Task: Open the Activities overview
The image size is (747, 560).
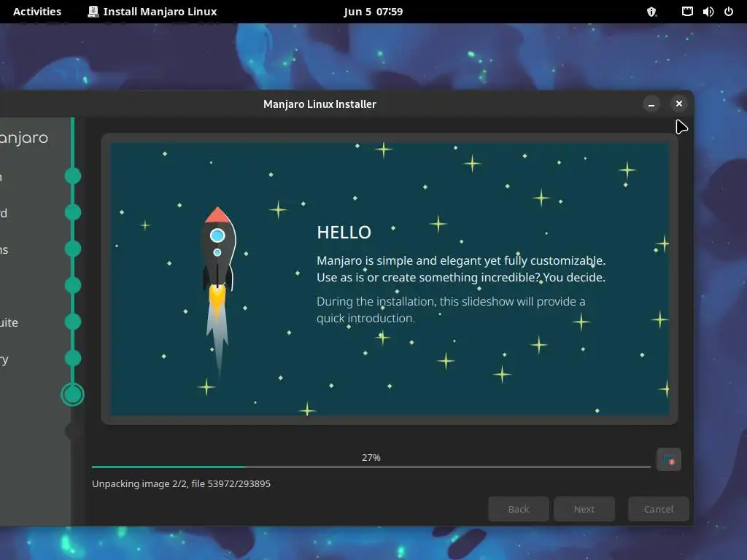Action: (x=37, y=12)
